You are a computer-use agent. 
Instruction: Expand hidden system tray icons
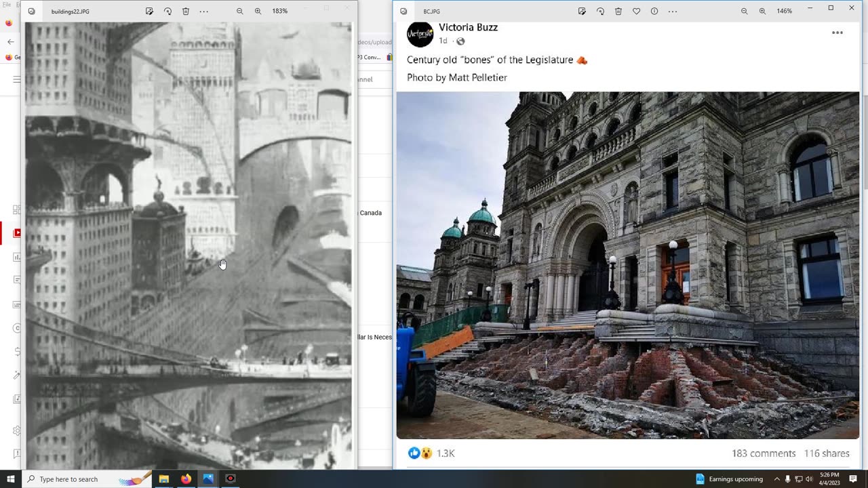(777, 479)
